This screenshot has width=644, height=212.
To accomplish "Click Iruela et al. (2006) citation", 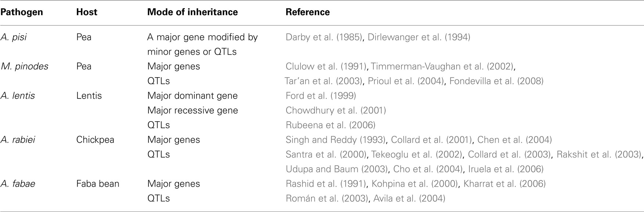I will point(506,169).
